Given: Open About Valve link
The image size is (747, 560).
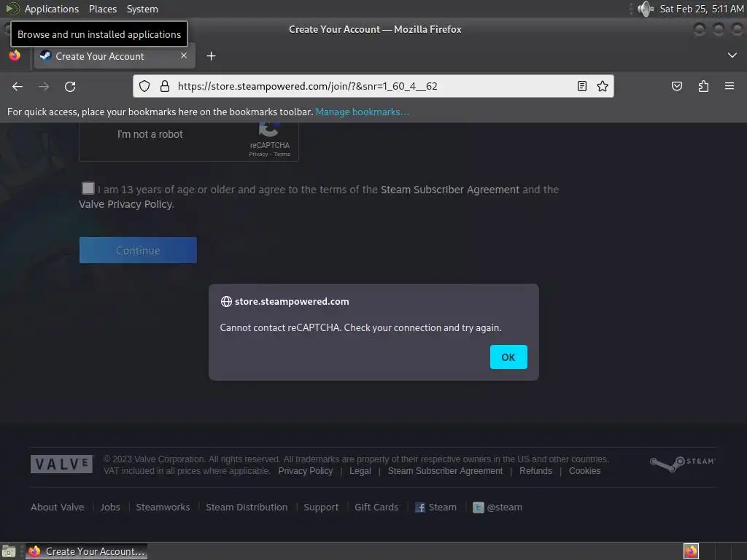Looking at the screenshot, I should (57, 507).
